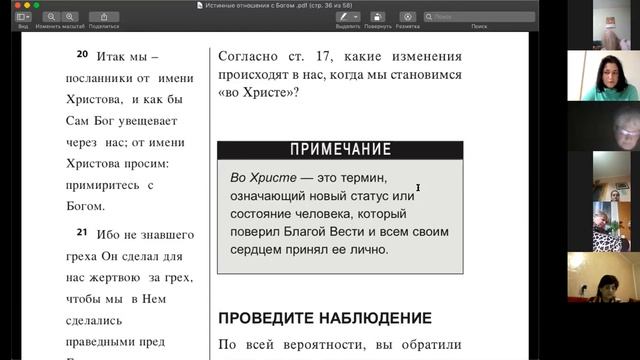Select the woman in teal top video thumbnail
This screenshot has width=640, height=360.
click(604, 76)
